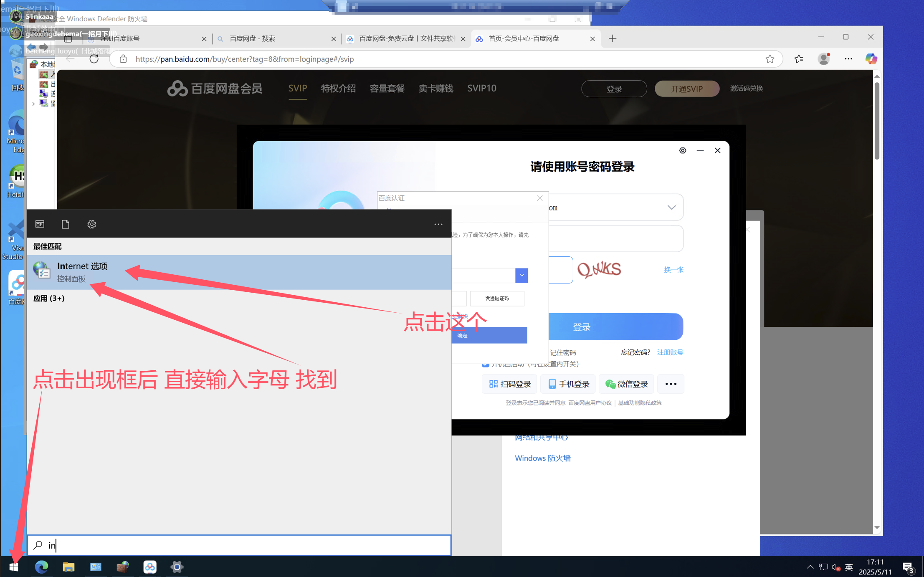Open the 激活码兑换 link
Viewport: 924px width, 577px height.
tap(747, 88)
